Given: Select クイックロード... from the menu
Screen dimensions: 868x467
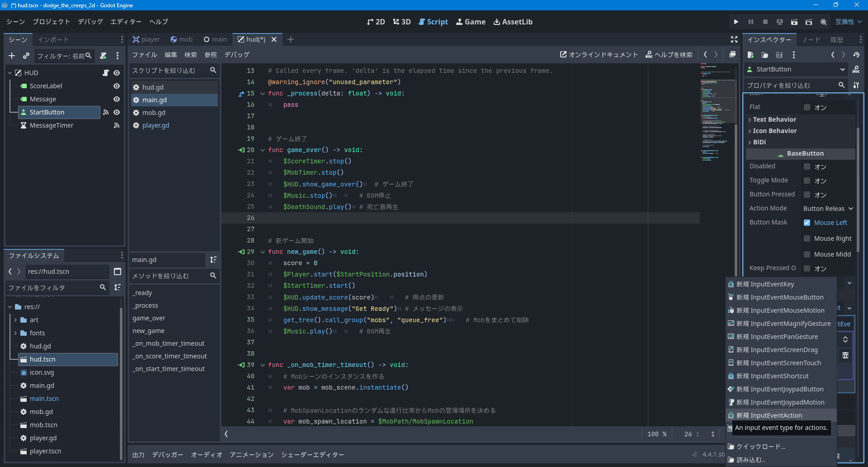Looking at the screenshot, I should pyautogui.click(x=781, y=447).
